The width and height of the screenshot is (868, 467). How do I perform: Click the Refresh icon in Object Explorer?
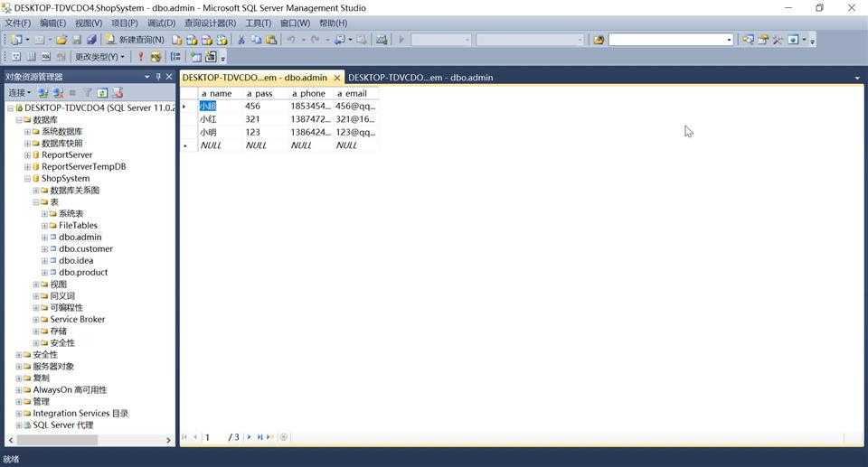102,92
